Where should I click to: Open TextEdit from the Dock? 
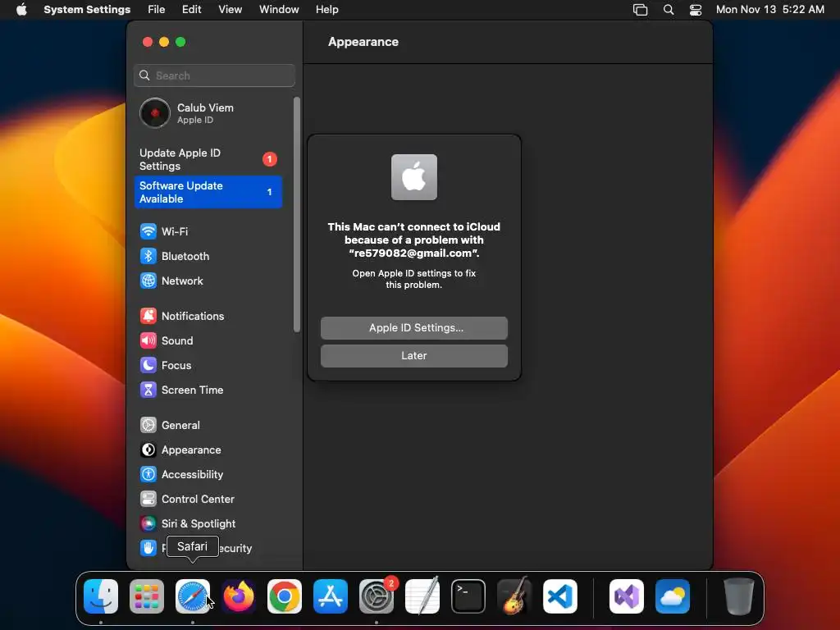click(422, 596)
